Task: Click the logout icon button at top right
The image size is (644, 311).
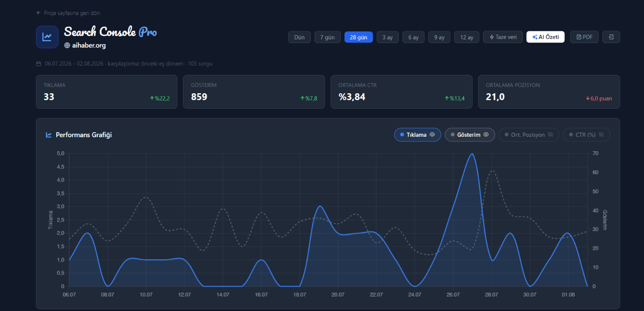Action: click(611, 37)
